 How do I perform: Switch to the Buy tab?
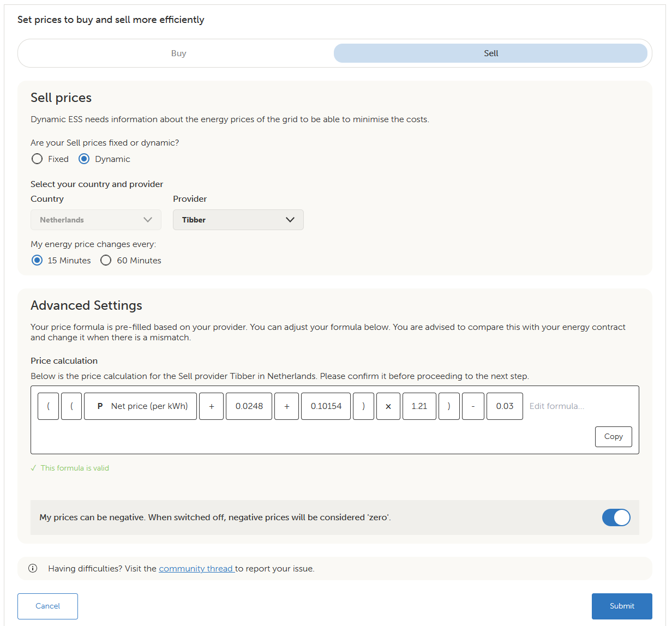(178, 53)
